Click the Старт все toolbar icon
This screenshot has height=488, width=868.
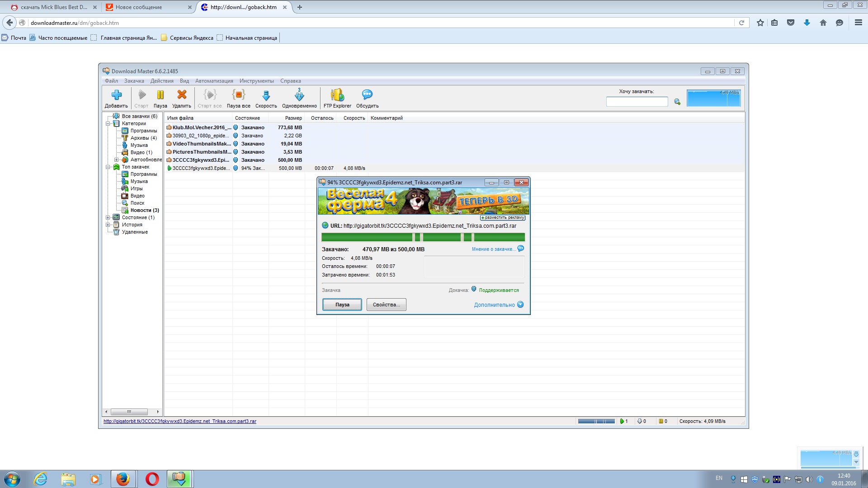pos(210,94)
